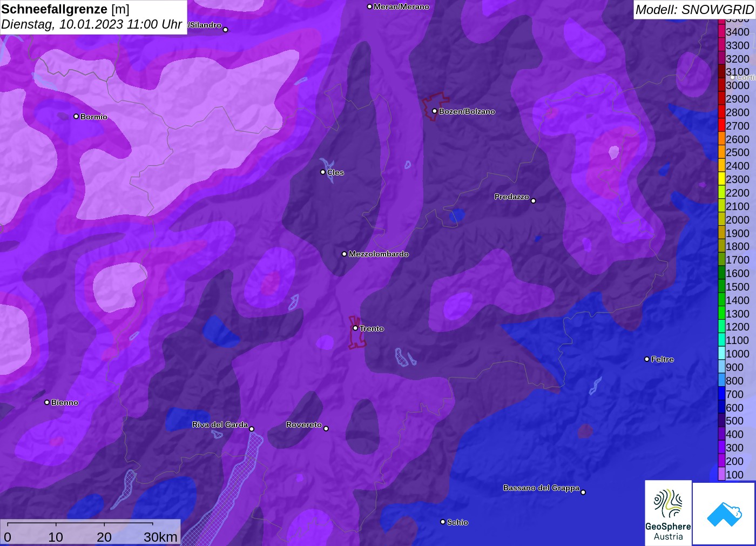Click the legend value 2500

pyautogui.click(x=738, y=152)
